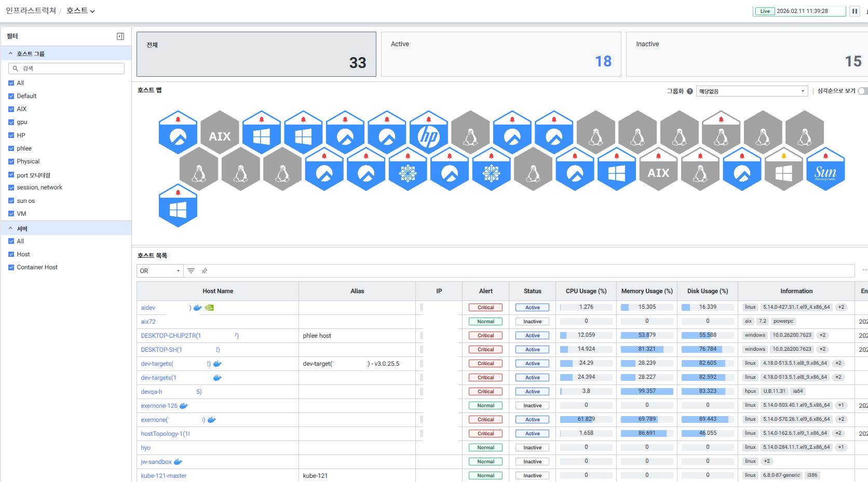Enable the 심각순으로 보기 toggle switch
This screenshot has height=482, width=868.
(x=862, y=91)
